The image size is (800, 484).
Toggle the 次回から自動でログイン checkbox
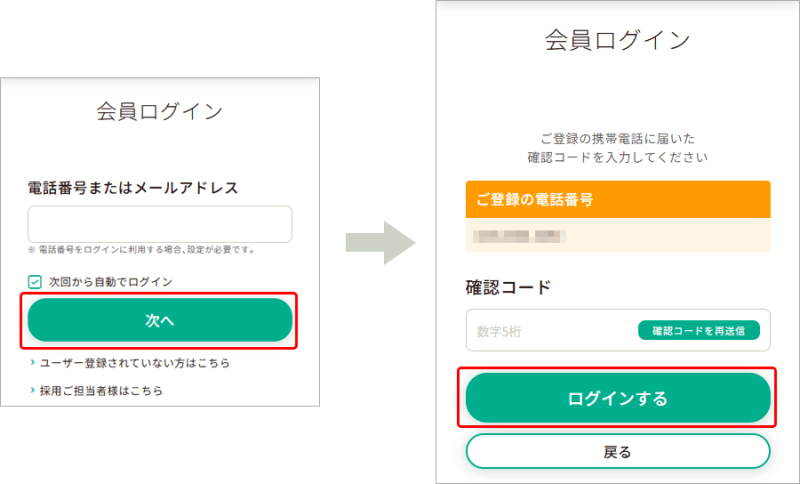(35, 282)
